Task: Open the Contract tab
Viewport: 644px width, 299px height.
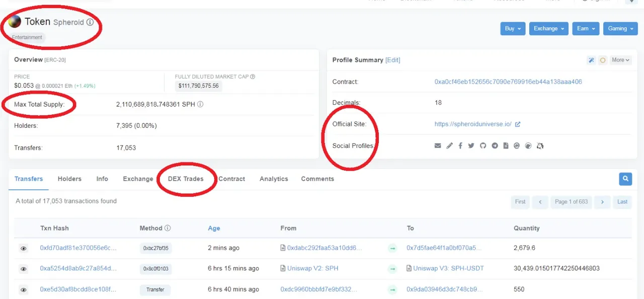Action: point(231,179)
